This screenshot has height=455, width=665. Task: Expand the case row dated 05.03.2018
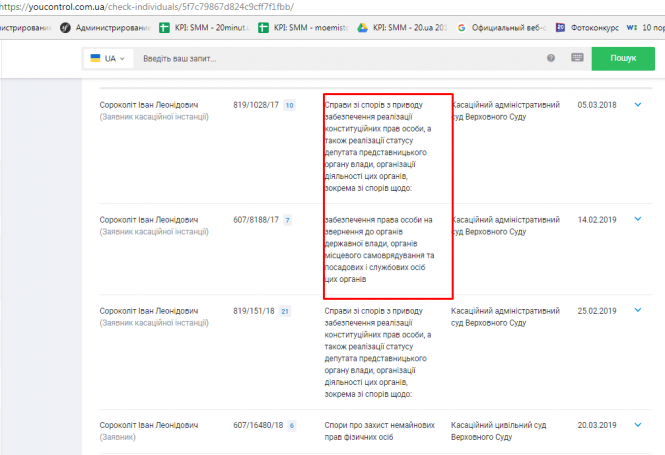[x=637, y=104]
